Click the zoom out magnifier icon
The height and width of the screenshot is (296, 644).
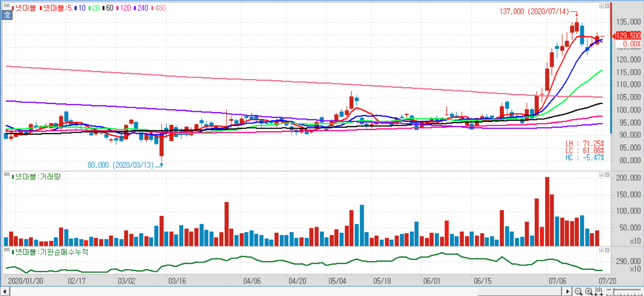578,291
